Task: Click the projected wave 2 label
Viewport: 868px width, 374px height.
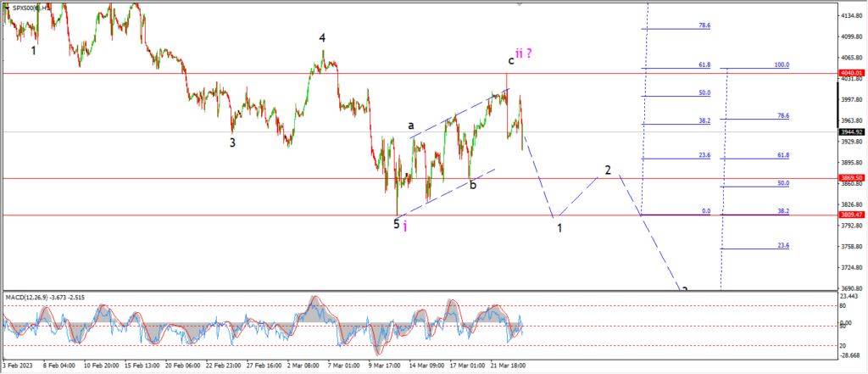Action: pos(608,170)
